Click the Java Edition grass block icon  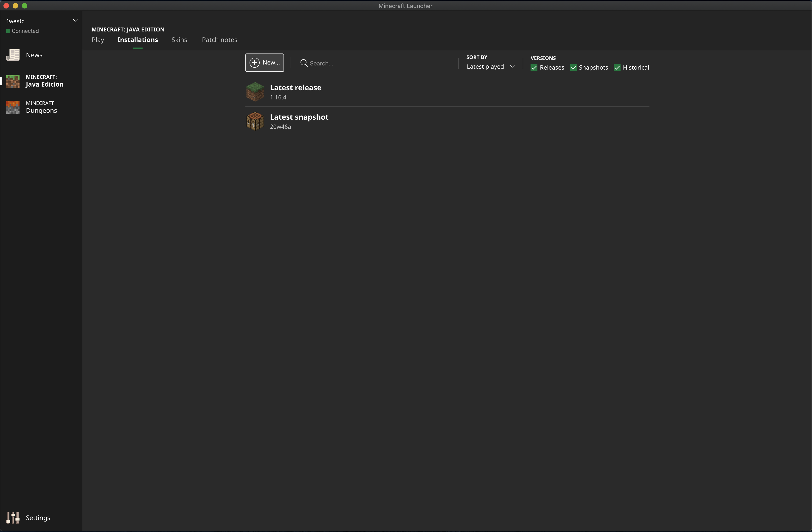pos(13,81)
